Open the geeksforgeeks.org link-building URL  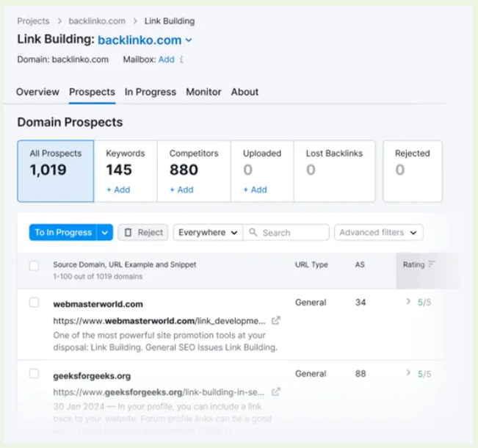click(159, 392)
